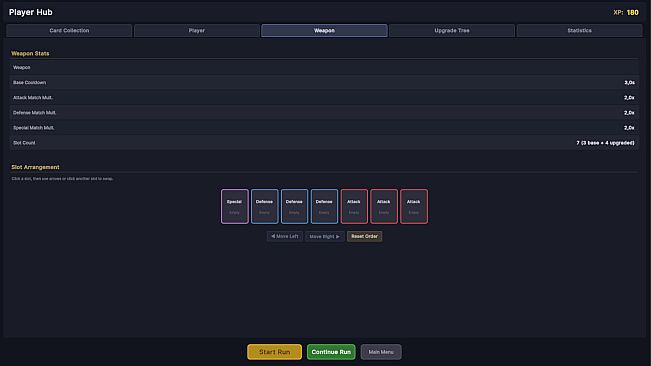Click the Slot Count stat row
This screenshot has width=651, height=366.
pos(324,143)
